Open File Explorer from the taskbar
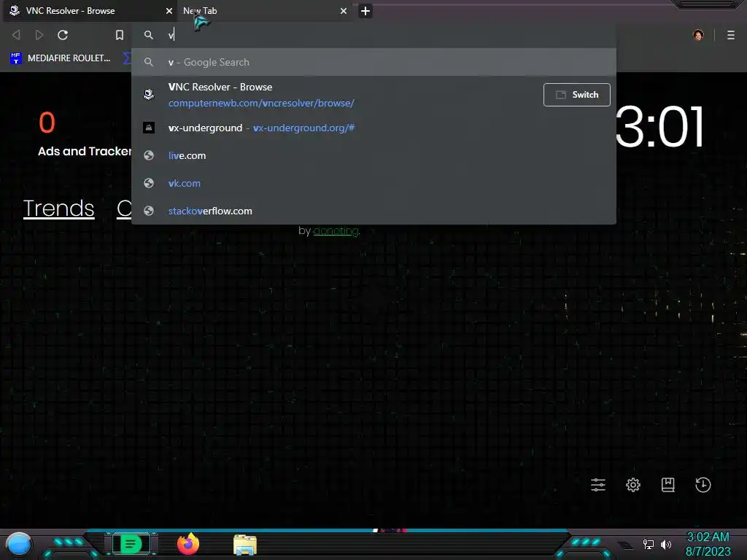This screenshot has height=560, width=747. [245, 545]
